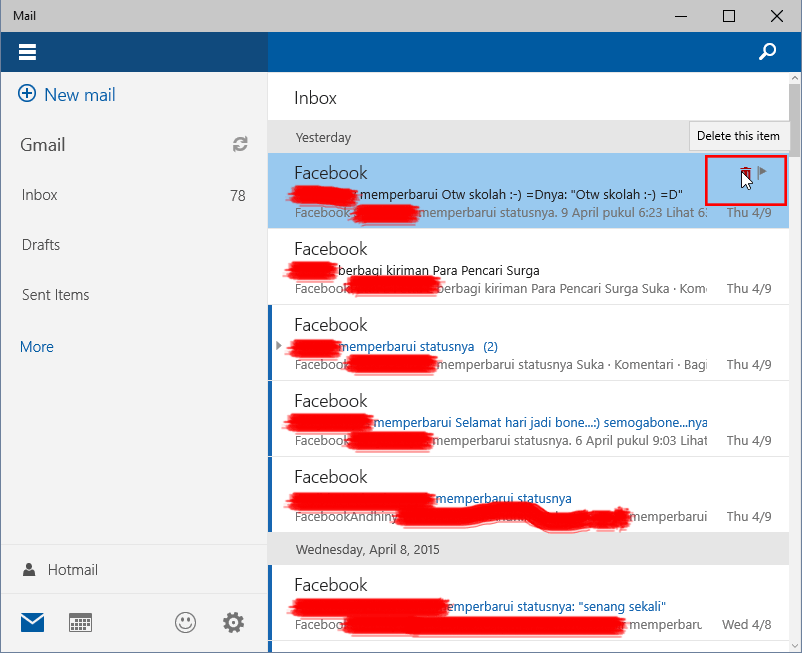Open the hamburger navigation menu

coord(27,52)
